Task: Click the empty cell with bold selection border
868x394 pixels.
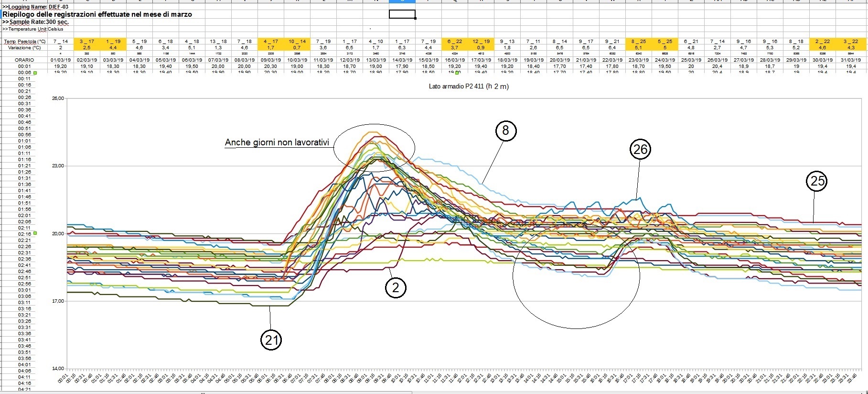Action: (402, 14)
